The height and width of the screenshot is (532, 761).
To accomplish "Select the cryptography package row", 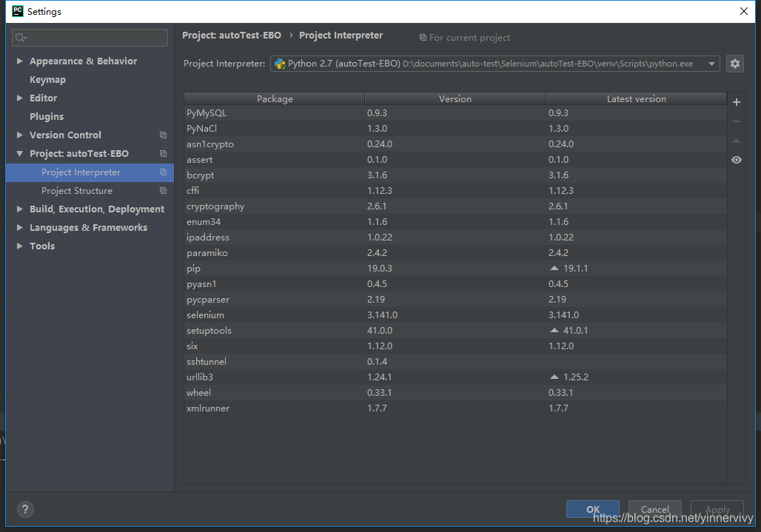I will 455,206.
